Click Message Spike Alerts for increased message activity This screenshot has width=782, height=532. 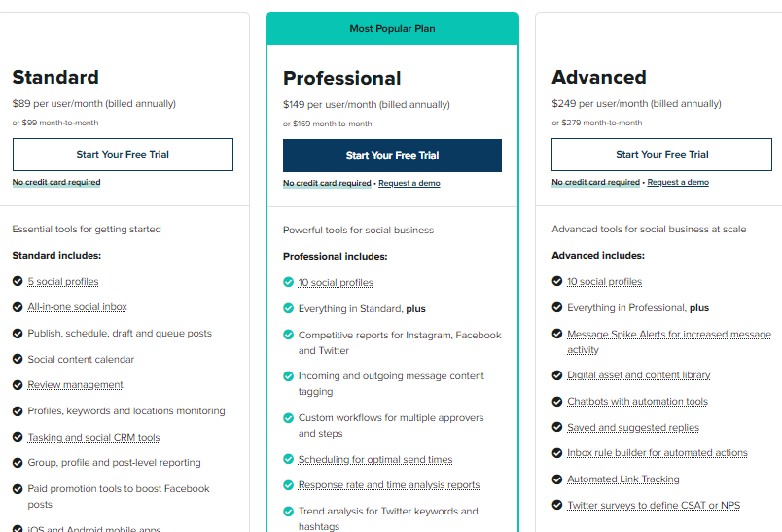(669, 341)
